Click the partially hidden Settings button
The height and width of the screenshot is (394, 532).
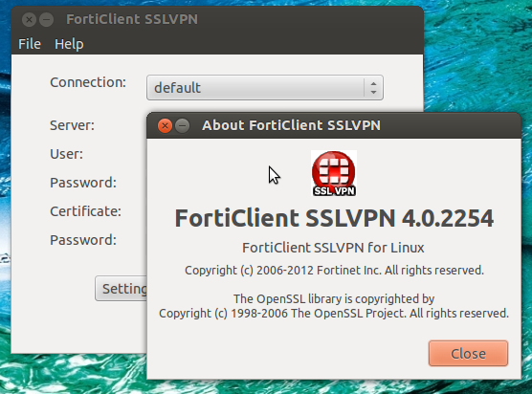(x=122, y=289)
